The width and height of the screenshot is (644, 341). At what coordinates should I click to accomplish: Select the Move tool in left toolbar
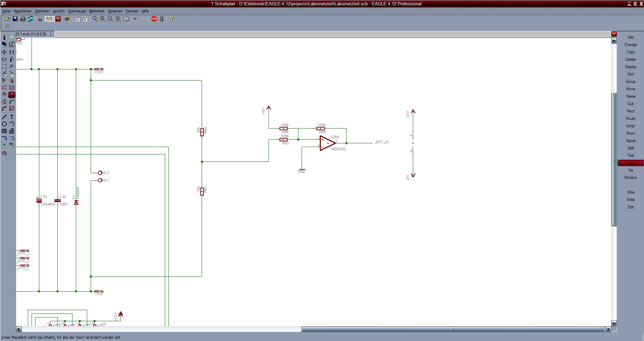click(4, 52)
